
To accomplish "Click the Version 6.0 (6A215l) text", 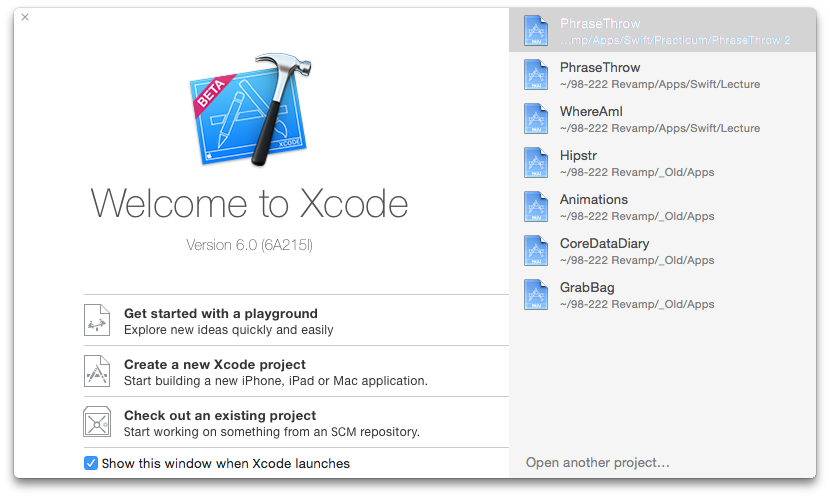I will [249, 245].
